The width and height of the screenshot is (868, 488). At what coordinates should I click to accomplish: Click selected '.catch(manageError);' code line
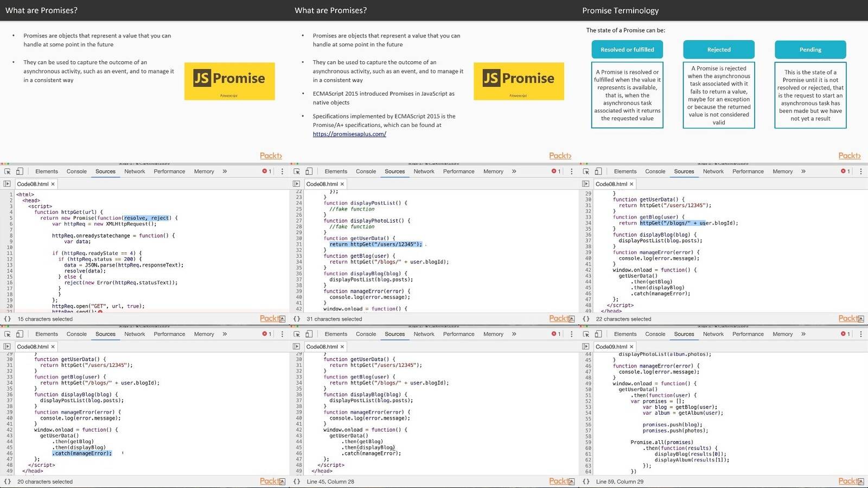[x=82, y=453]
